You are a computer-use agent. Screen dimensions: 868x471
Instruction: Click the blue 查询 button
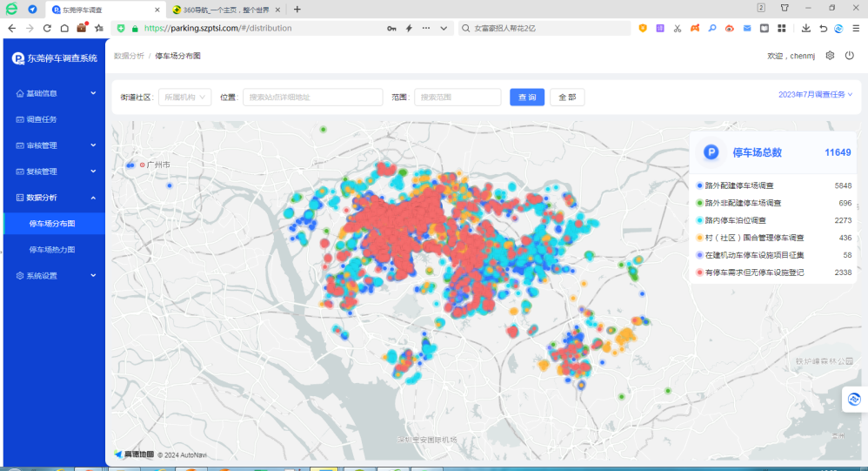[x=527, y=98]
